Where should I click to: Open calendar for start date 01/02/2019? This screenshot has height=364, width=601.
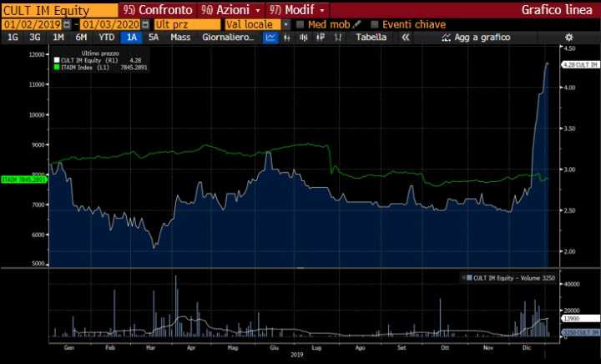(x=67, y=24)
